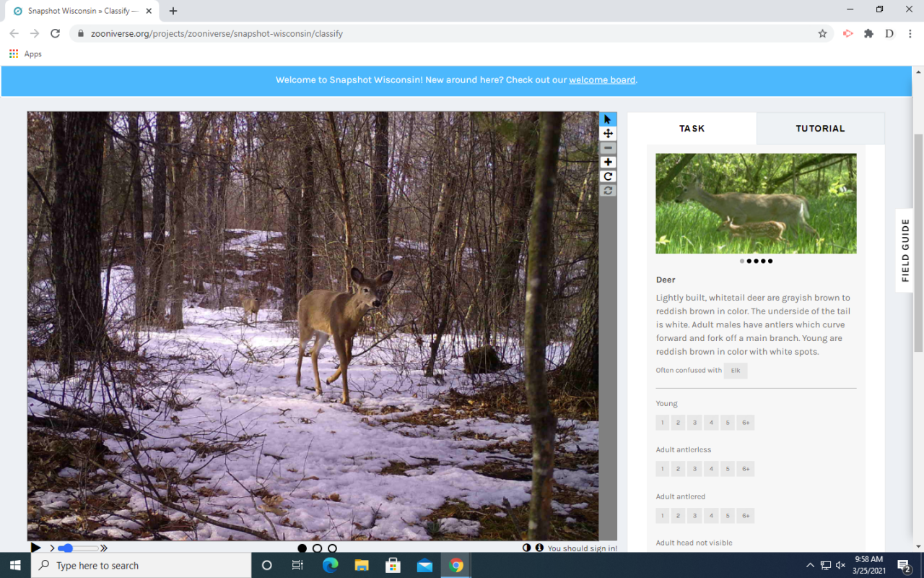Reload the Snapshot Wisconsin page
This screenshot has width=924, height=578.
tap(55, 33)
